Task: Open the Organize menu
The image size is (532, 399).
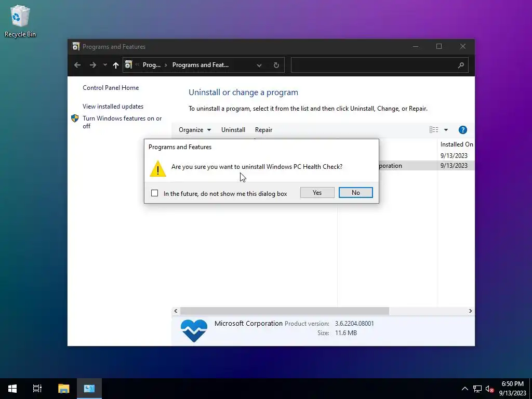Action: click(195, 129)
